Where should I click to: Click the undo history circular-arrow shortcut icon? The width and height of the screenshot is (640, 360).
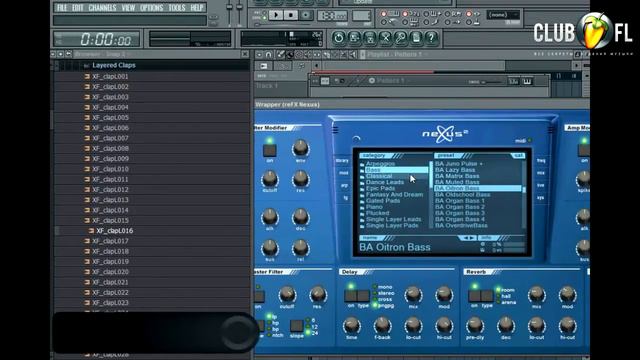click(x=338, y=38)
